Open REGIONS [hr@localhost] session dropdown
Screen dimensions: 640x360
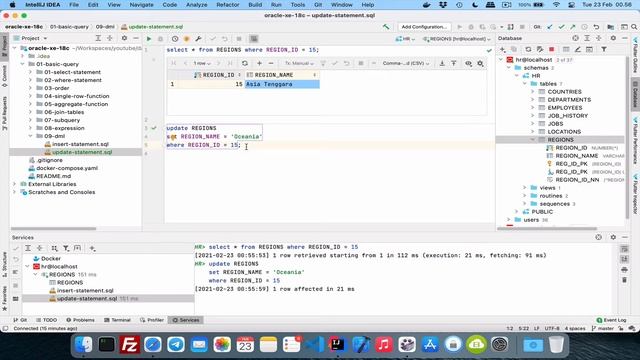coord(457,39)
